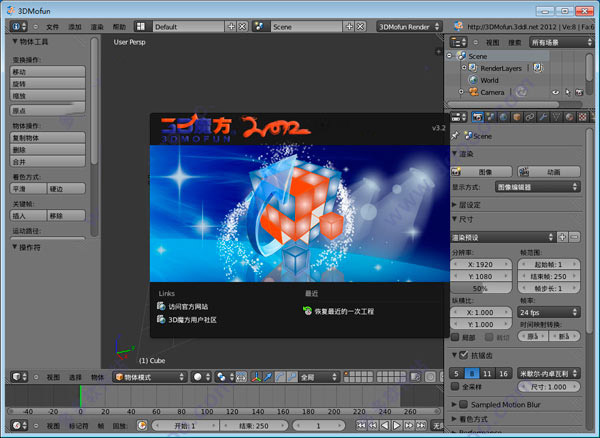This screenshot has height=438, width=600.
Task: Toggle the 抗锯齿 anti-aliasing checkbox
Action: click(463, 355)
